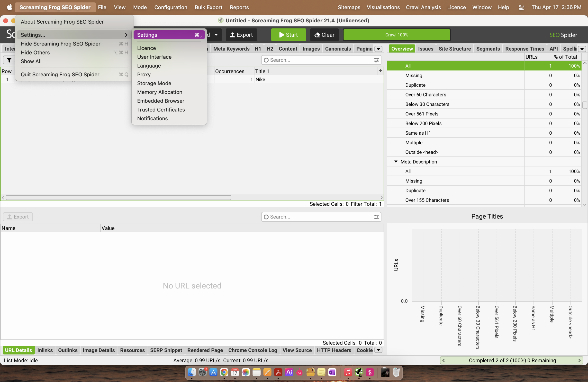
Task: Open the dropdown arrow left of Export
Action: (x=216, y=35)
